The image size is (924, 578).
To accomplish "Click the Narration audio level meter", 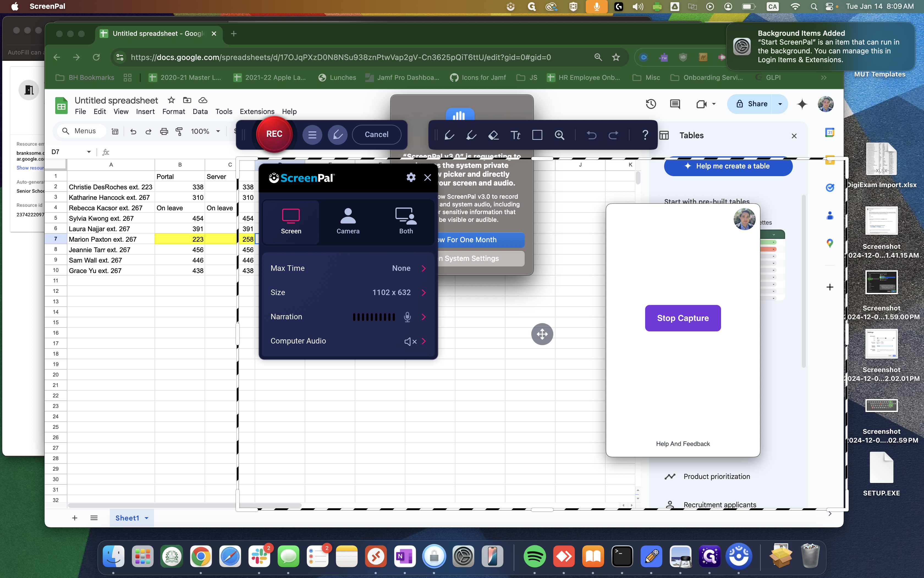I will coord(374,317).
